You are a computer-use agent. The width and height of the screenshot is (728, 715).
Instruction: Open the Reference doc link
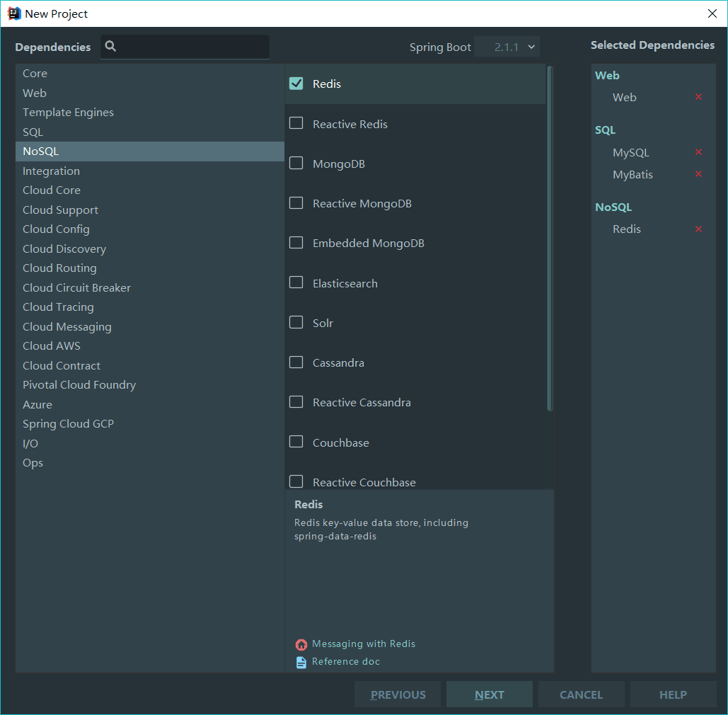346,662
